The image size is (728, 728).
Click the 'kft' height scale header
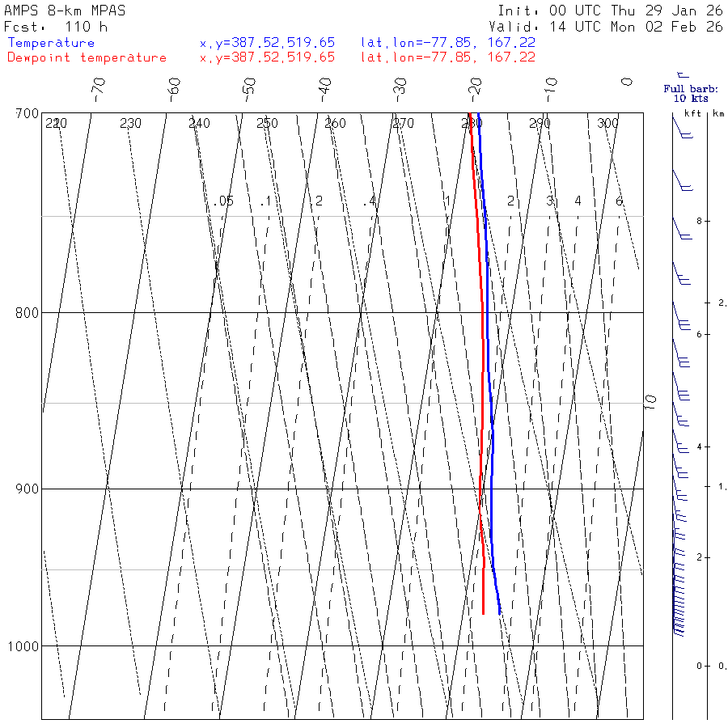pyautogui.click(x=692, y=113)
